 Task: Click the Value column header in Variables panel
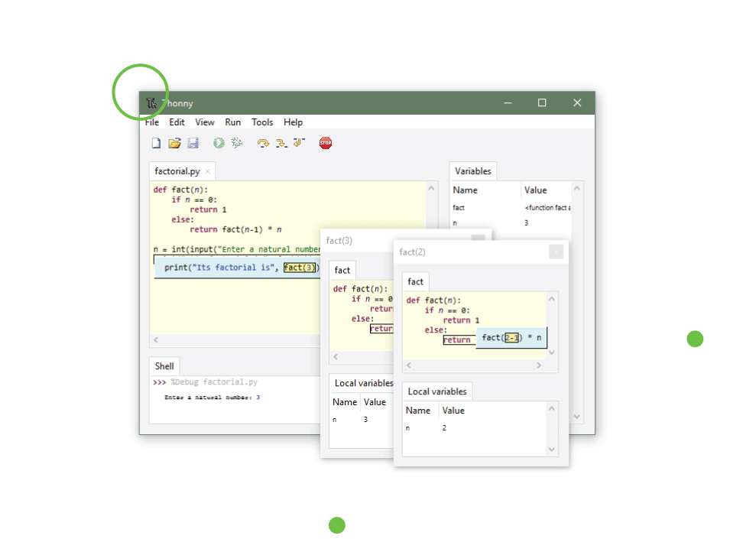point(547,190)
